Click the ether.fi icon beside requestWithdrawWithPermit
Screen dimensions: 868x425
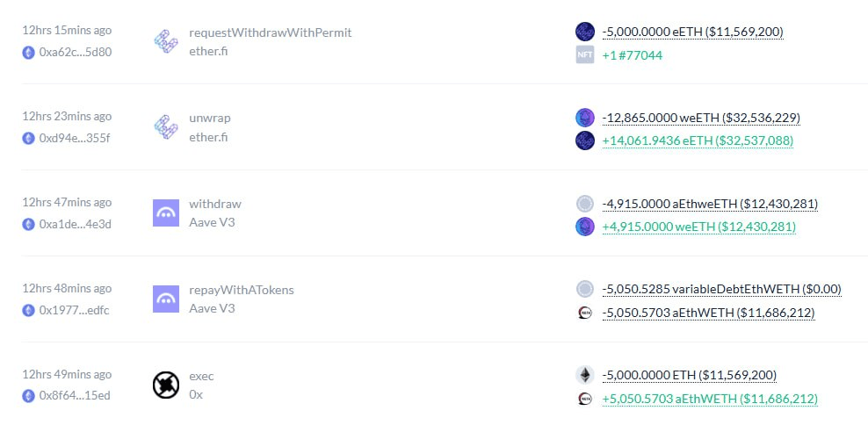[166, 41]
